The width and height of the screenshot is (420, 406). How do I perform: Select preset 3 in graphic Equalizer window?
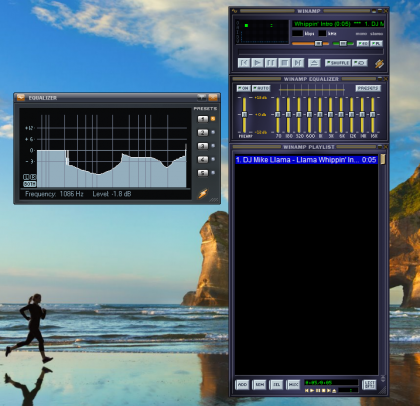(203, 146)
